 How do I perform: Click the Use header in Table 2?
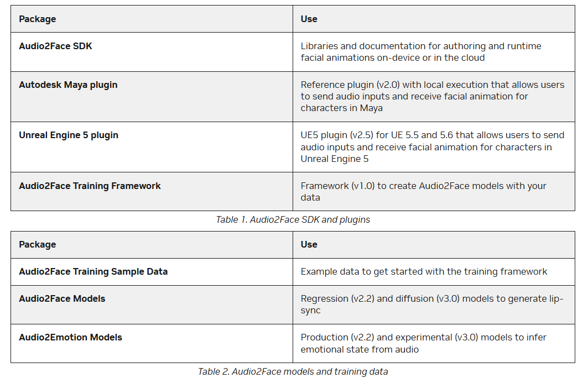pos(309,244)
